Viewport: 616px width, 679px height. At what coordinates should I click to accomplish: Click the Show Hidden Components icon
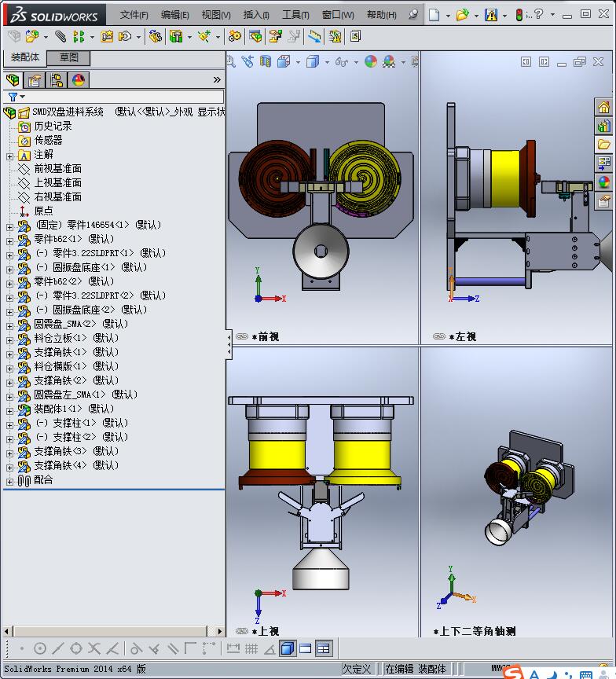(x=155, y=36)
